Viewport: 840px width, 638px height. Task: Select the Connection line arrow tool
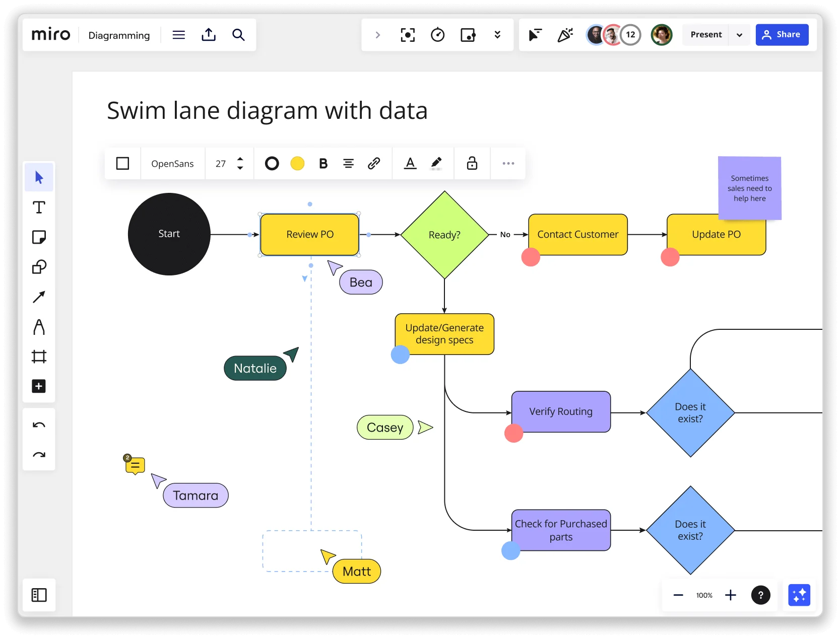click(39, 297)
